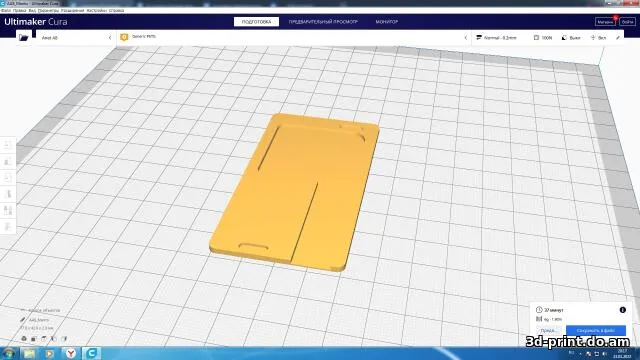This screenshot has width=640, height=360.
Task: Switch to right side view icon
Action: 64,338
